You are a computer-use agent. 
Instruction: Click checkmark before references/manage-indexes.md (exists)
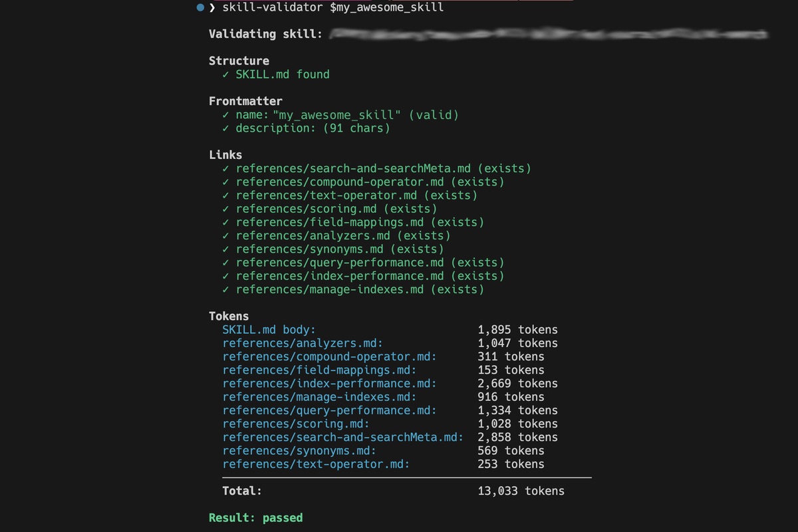tap(226, 289)
